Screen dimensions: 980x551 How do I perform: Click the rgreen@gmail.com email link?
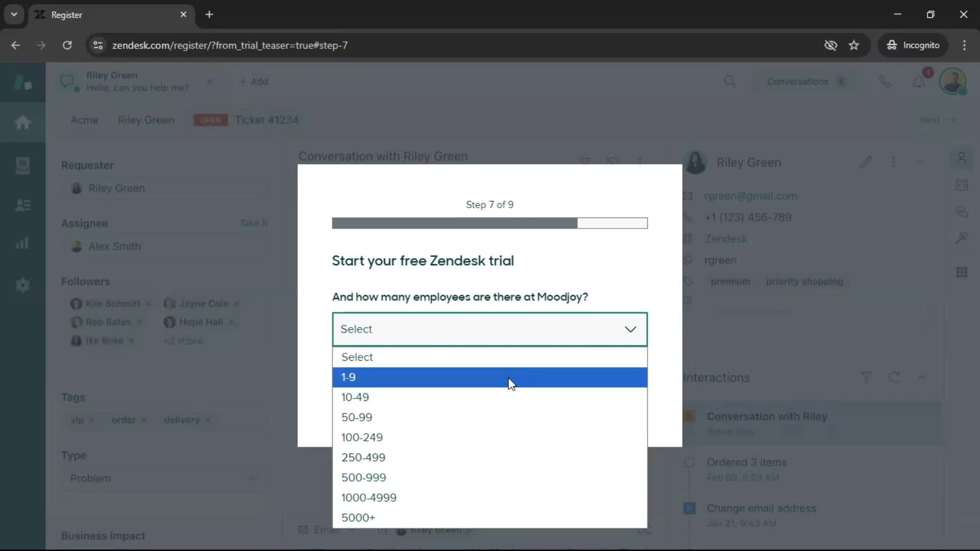(750, 196)
